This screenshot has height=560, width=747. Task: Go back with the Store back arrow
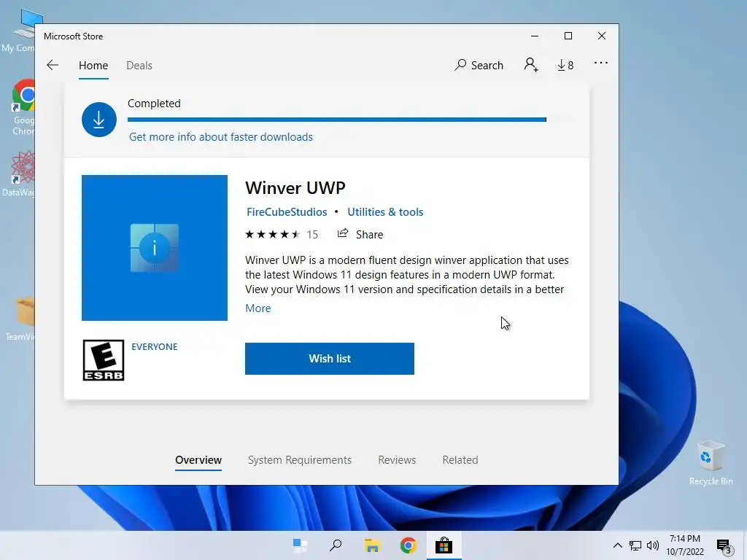53,65
